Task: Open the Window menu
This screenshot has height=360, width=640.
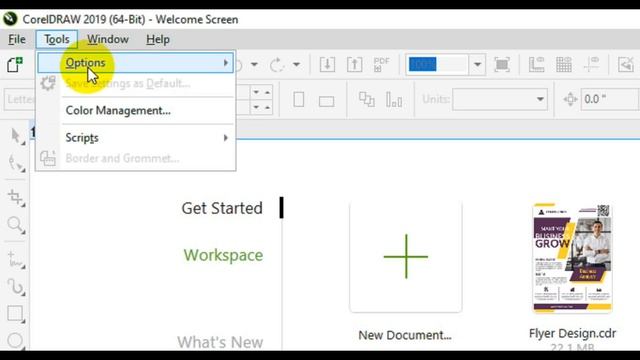Action: tap(108, 40)
